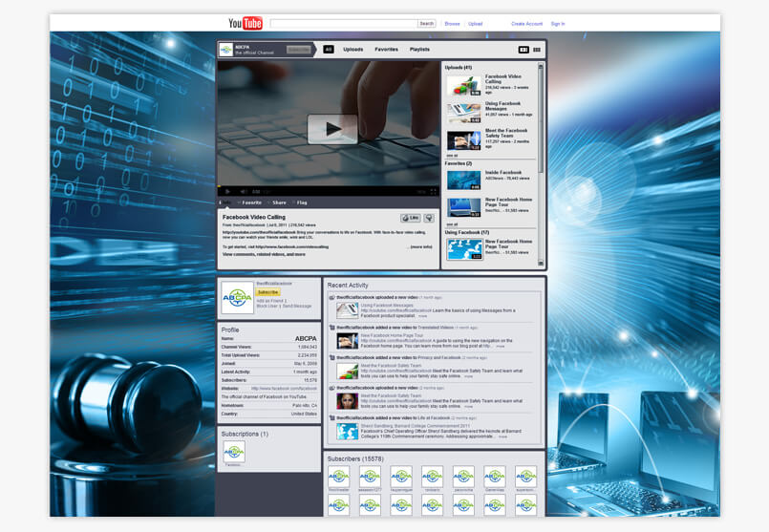Image resolution: width=769 pixels, height=532 pixels.
Task: Click the Share option under the video
Action: coord(278,202)
